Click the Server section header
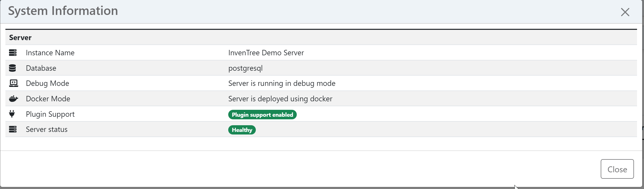Image resolution: width=644 pixels, height=189 pixels. tap(20, 38)
